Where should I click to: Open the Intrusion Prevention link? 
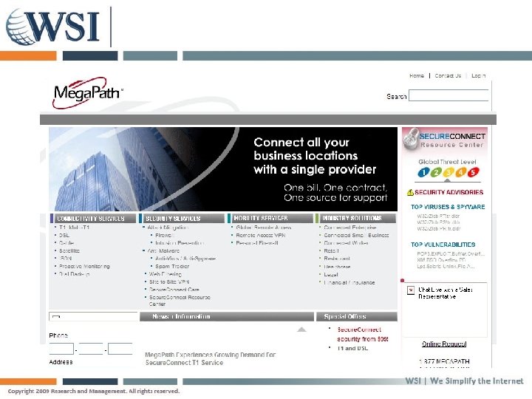[179, 243]
